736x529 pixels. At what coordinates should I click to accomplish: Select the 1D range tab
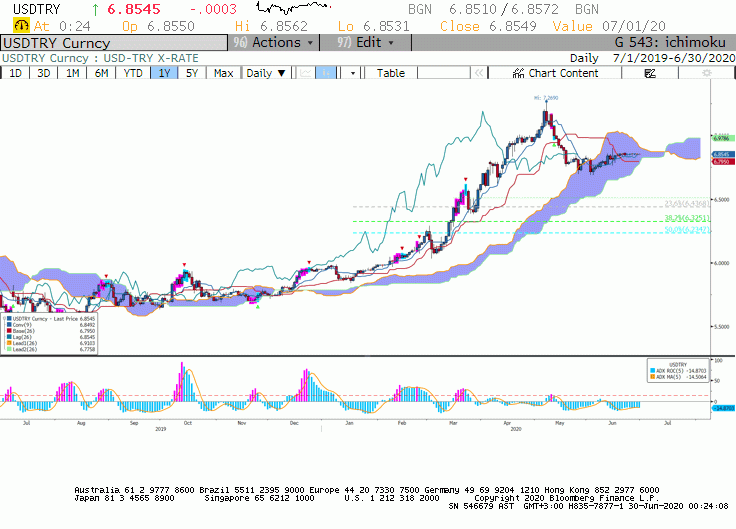point(15,73)
